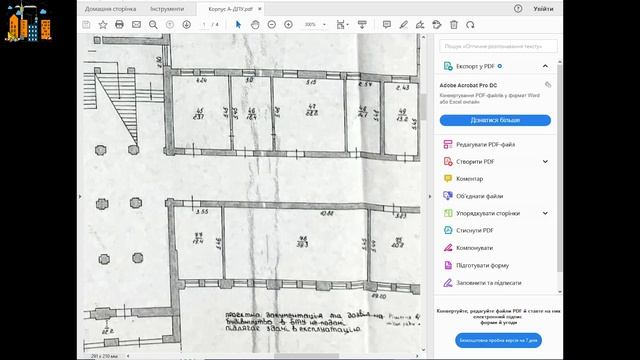Click the Увійти sign-in link
The width and height of the screenshot is (640, 360).
coord(543,9)
